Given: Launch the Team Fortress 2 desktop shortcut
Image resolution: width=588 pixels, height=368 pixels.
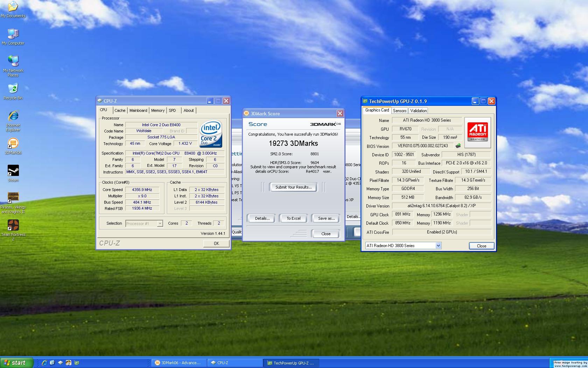Looking at the screenshot, I should [x=13, y=230].
